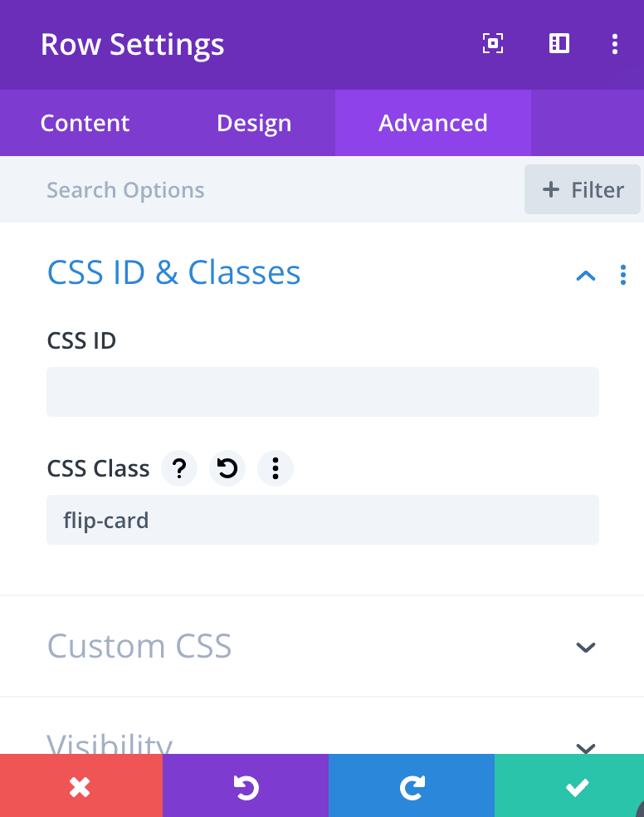Reset the CSS Class field value

[227, 468]
